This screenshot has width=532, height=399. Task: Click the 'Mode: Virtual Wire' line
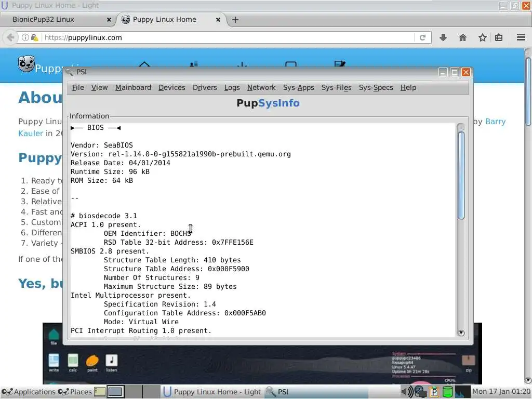click(141, 322)
